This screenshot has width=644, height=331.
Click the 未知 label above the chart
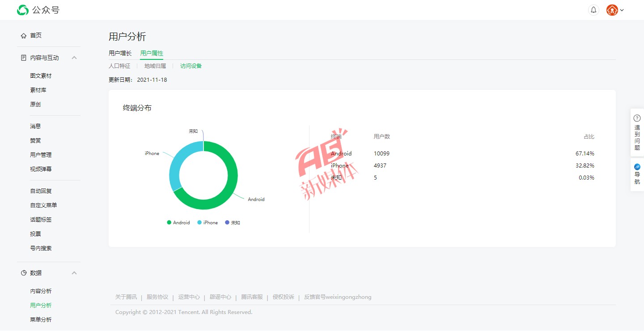[193, 131]
